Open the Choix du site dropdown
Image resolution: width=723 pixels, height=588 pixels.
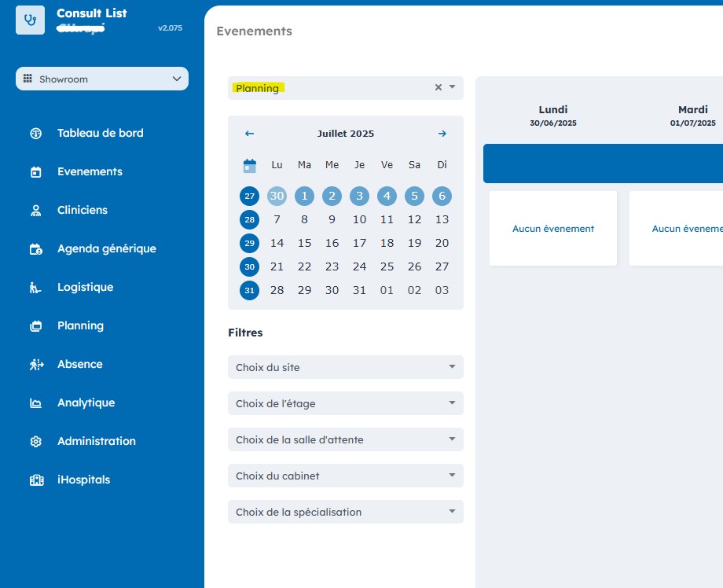click(345, 367)
